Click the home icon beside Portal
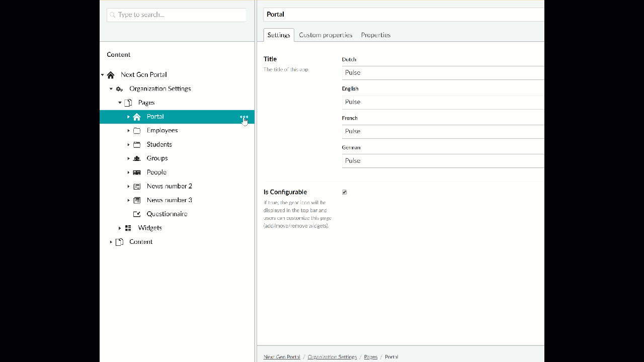Screen dimensions: 644x362 click(137, 117)
